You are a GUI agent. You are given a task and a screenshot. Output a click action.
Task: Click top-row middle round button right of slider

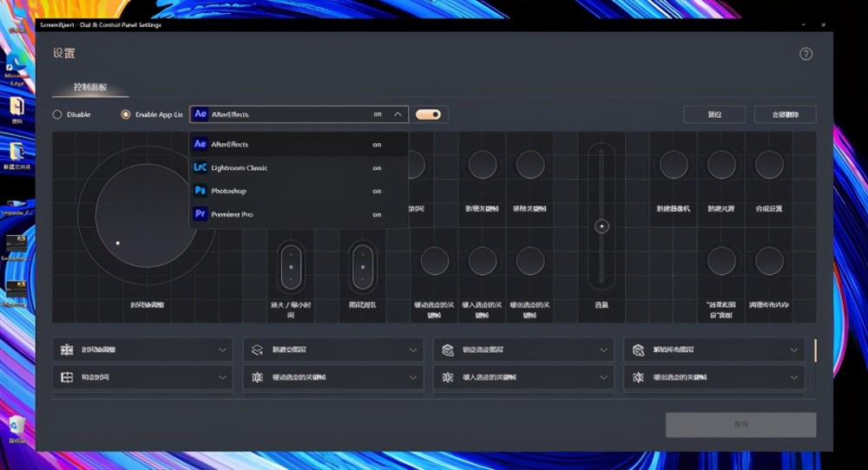click(x=721, y=165)
